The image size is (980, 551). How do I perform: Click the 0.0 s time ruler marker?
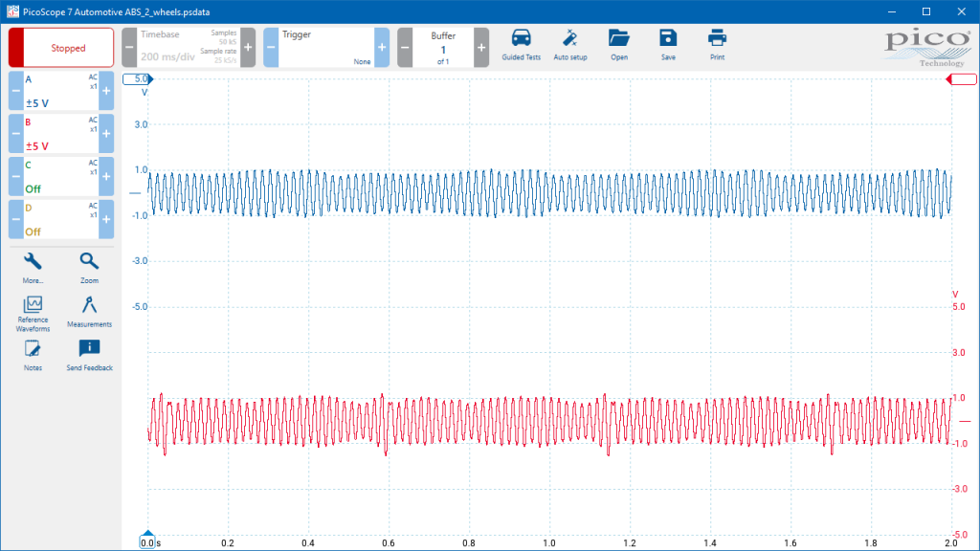(147, 541)
